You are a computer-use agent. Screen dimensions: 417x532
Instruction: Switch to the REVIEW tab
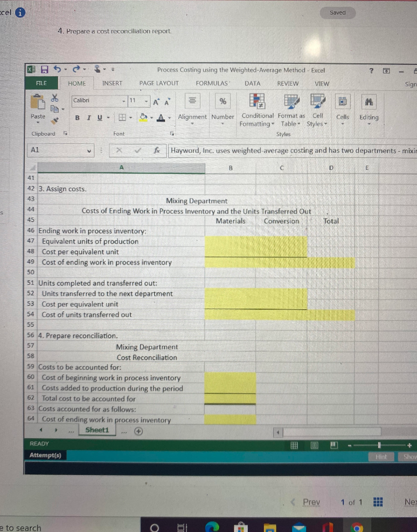288,84
